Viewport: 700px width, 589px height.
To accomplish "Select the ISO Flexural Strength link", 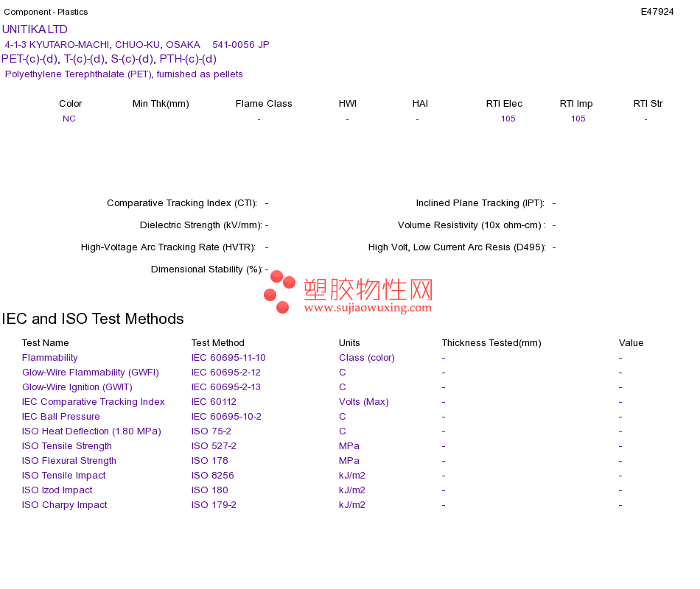I will click(69, 461).
